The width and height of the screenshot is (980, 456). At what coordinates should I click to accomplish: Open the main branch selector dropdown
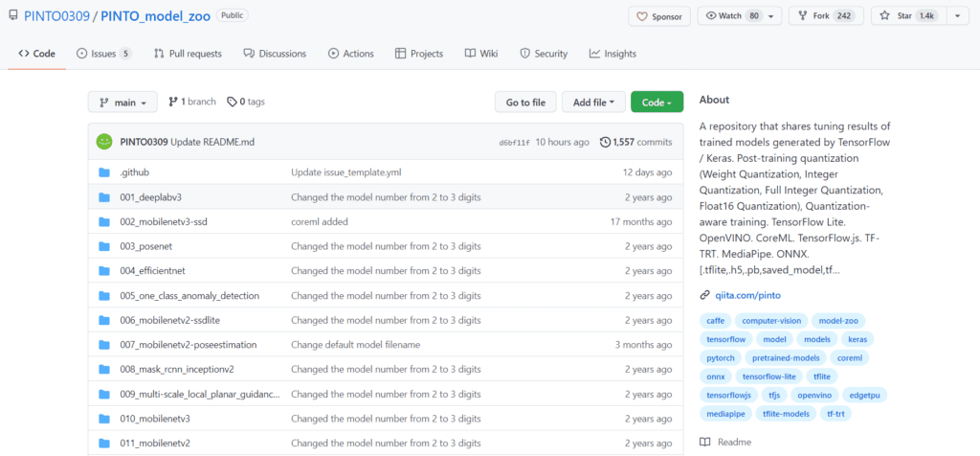[x=122, y=102]
